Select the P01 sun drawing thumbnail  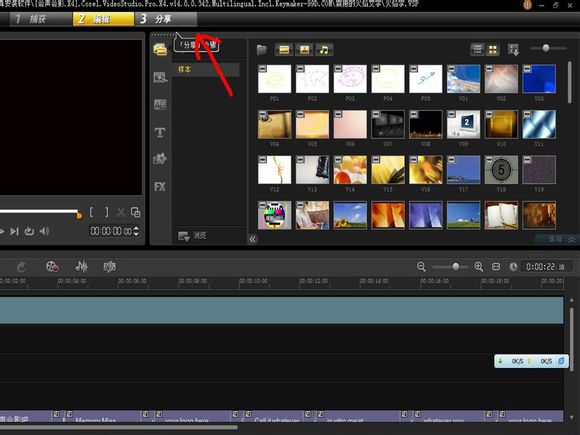(x=274, y=79)
